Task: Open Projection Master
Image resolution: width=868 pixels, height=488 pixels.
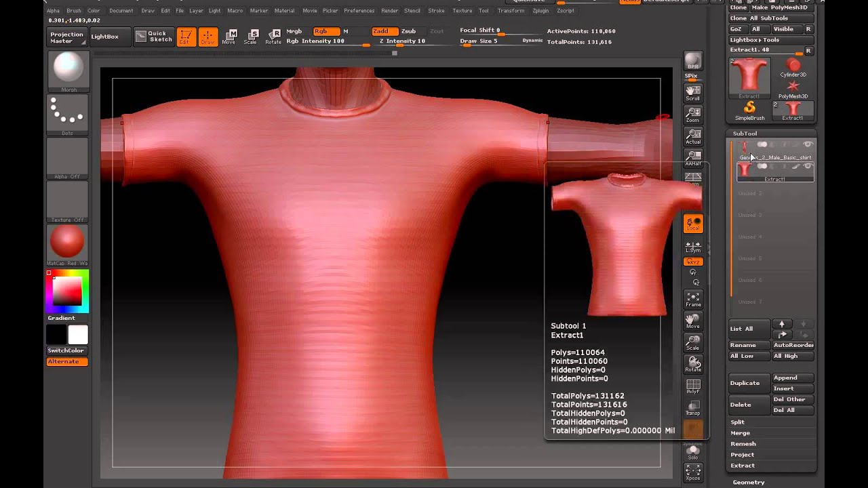Action: (67, 37)
